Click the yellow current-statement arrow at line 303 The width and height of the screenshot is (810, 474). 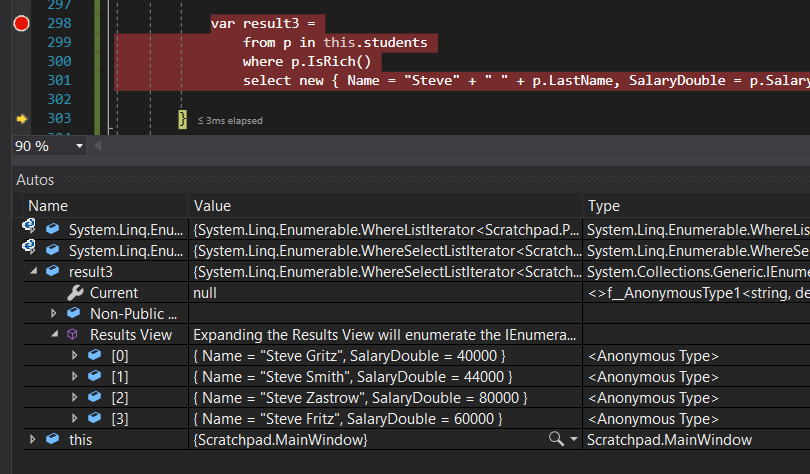tap(22, 119)
